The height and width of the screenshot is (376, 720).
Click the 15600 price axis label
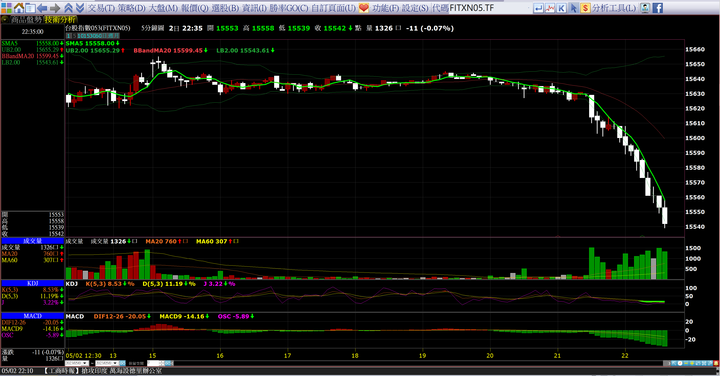[x=695, y=138]
